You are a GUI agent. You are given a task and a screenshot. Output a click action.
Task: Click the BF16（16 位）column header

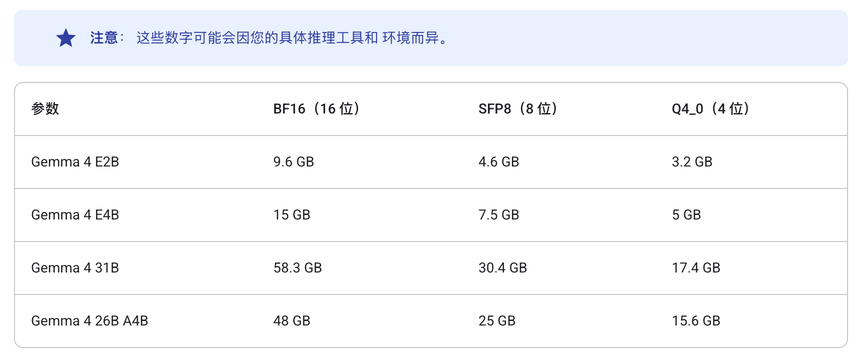coord(316,108)
